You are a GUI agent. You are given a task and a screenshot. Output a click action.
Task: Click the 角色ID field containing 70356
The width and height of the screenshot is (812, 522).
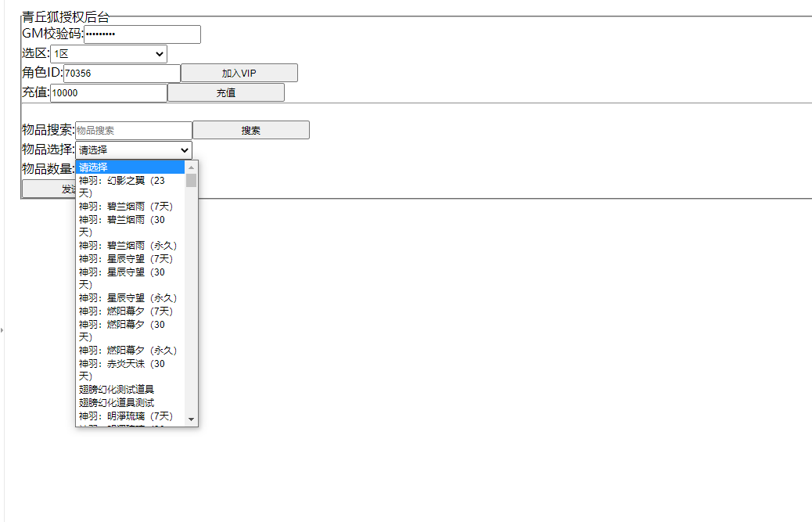[x=121, y=74]
